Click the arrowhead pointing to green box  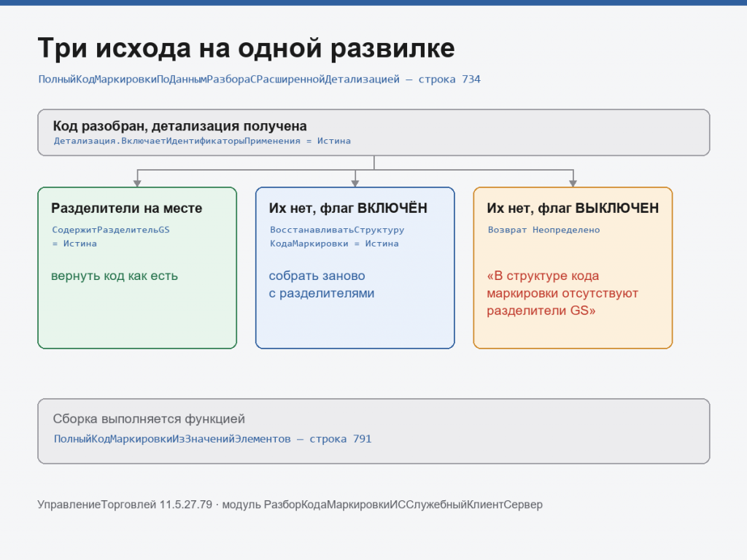pos(137,183)
